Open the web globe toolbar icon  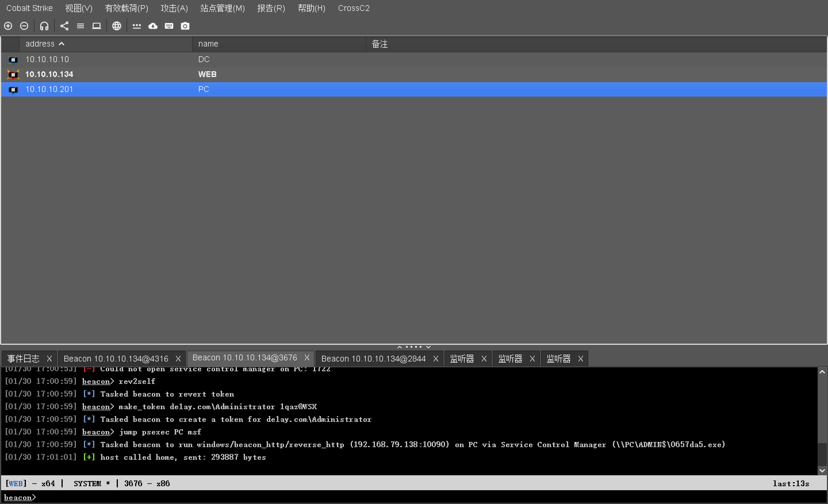117,26
